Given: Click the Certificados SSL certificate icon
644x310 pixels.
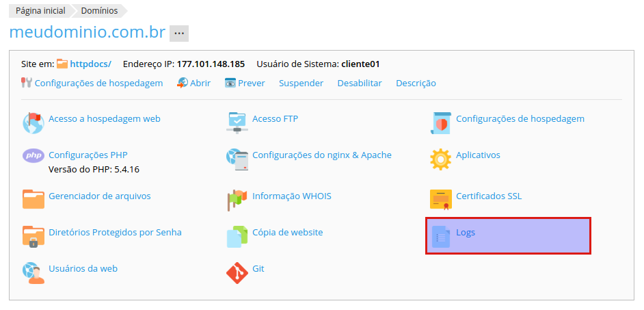Looking at the screenshot, I should pos(440,199).
